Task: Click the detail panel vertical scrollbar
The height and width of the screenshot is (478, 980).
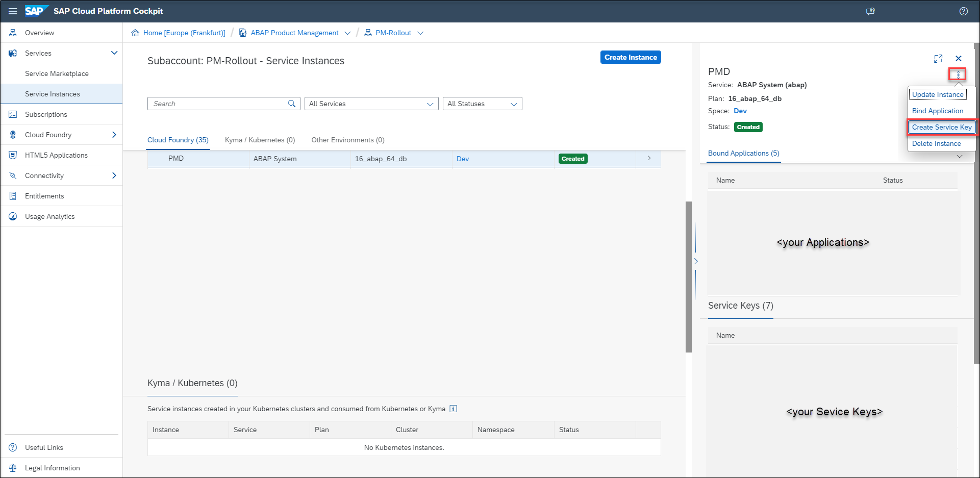Action: pyautogui.click(x=977, y=203)
